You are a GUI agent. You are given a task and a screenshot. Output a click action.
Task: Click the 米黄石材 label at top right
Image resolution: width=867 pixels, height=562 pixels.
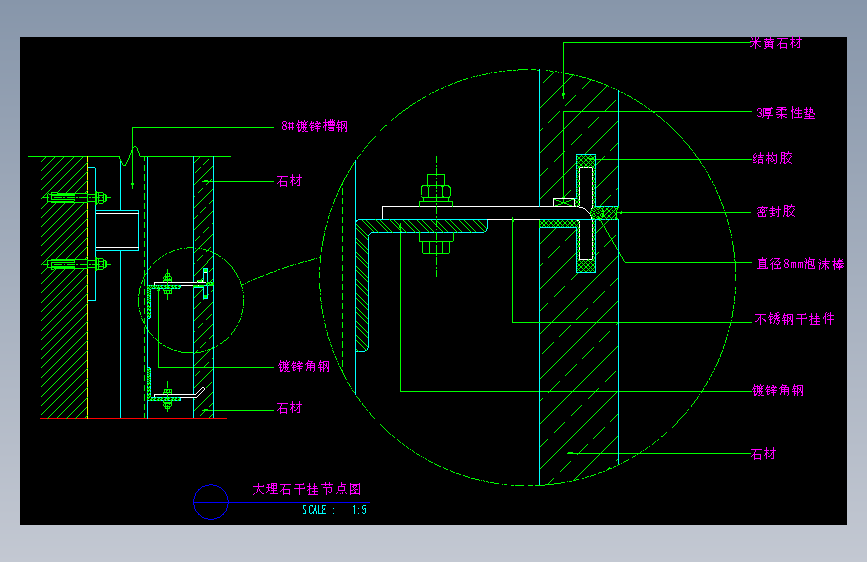point(776,43)
